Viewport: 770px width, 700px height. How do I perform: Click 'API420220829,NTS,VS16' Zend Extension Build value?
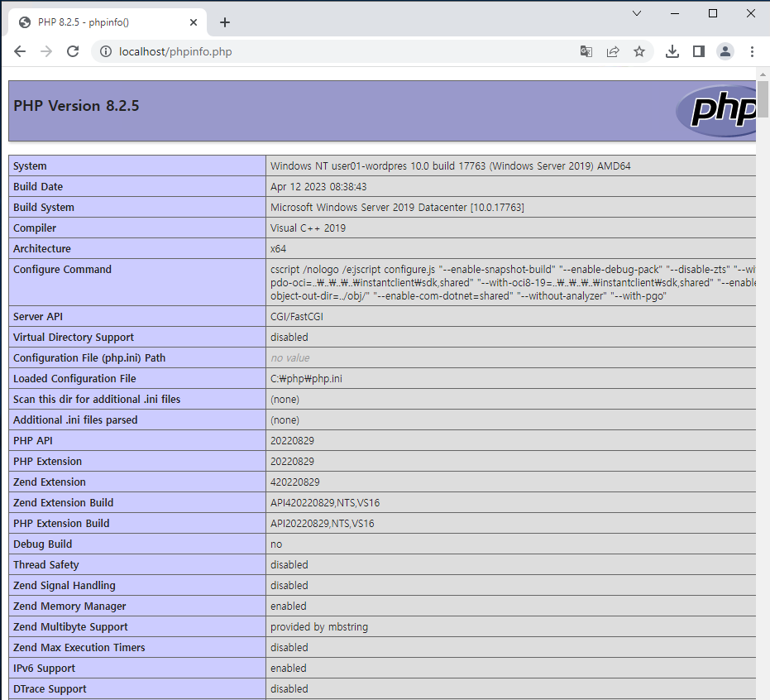(324, 502)
